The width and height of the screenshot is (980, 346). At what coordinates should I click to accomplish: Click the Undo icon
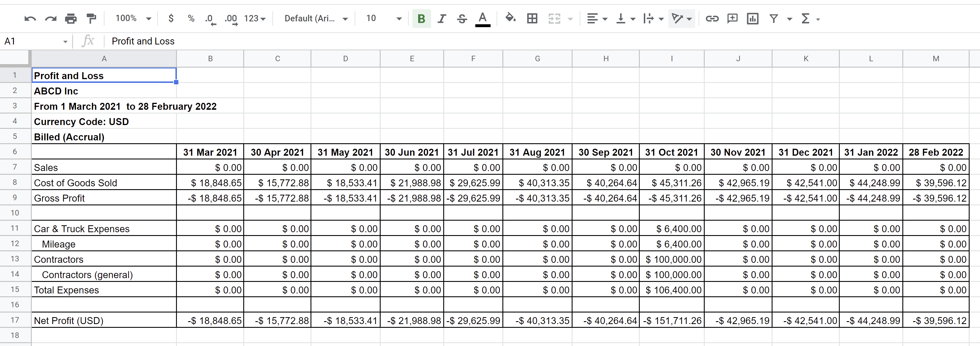coord(30,18)
